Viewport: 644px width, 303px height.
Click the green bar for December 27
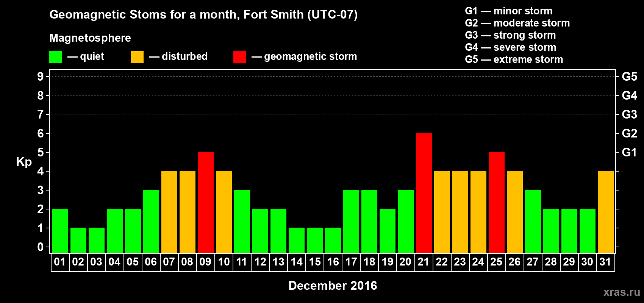(x=533, y=222)
